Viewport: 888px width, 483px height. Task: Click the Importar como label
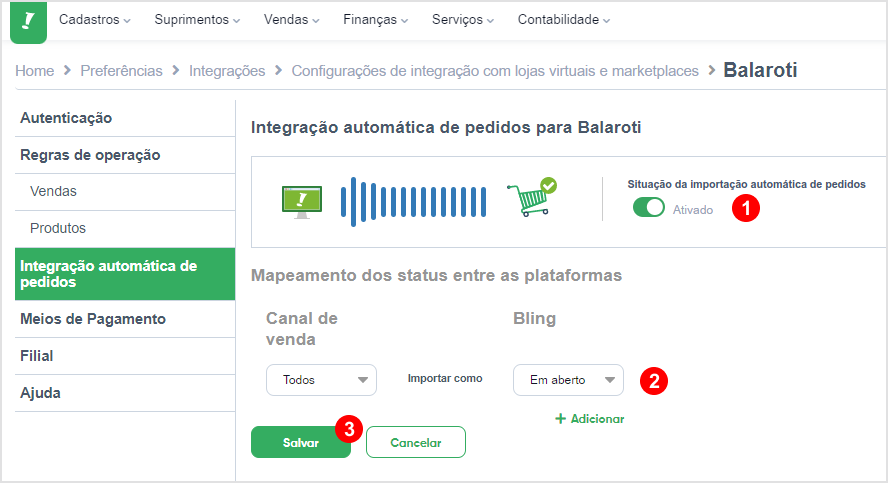click(445, 378)
